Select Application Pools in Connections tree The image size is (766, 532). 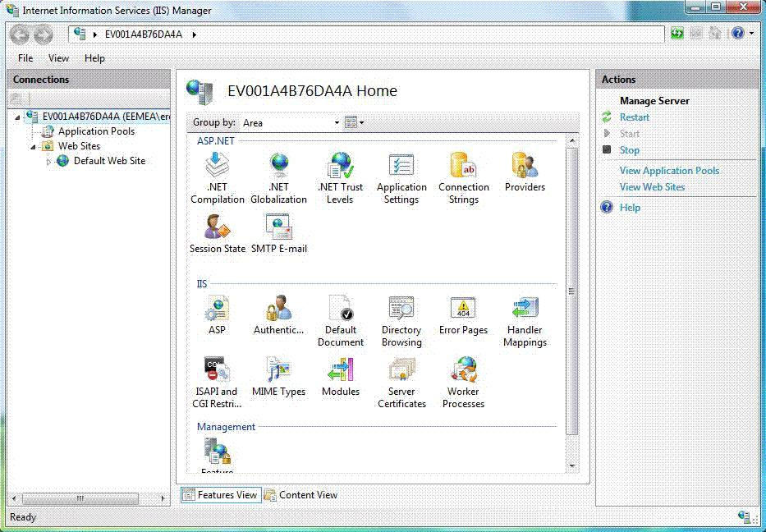(x=96, y=131)
